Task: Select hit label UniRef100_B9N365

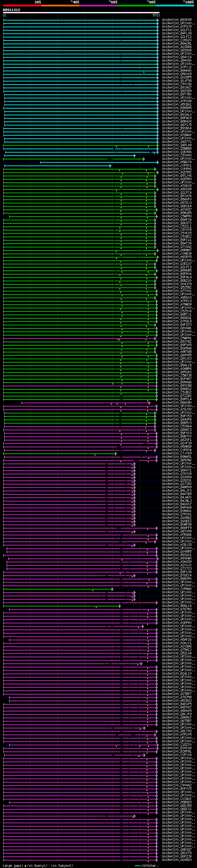Action: click(x=176, y=213)
